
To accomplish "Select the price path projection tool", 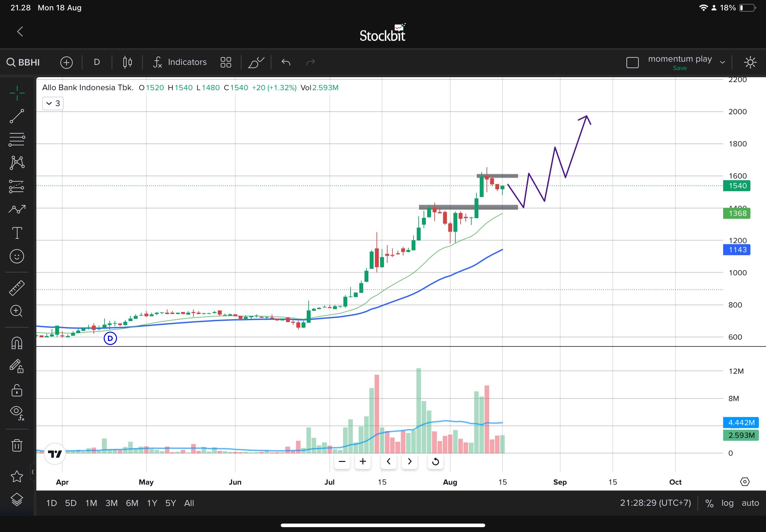I will point(17,209).
